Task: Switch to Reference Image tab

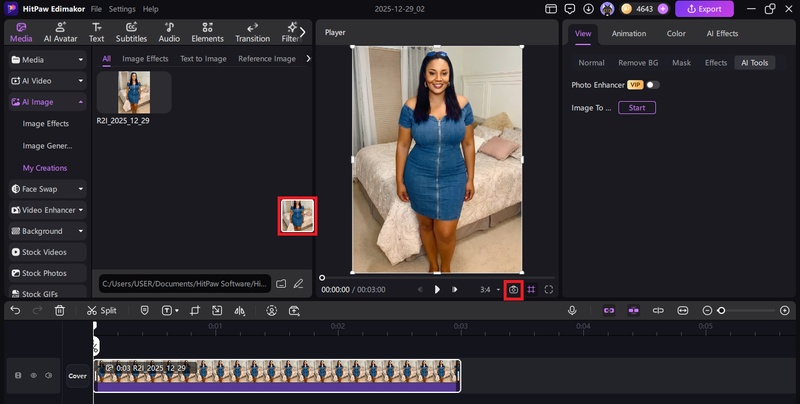Action: point(267,59)
